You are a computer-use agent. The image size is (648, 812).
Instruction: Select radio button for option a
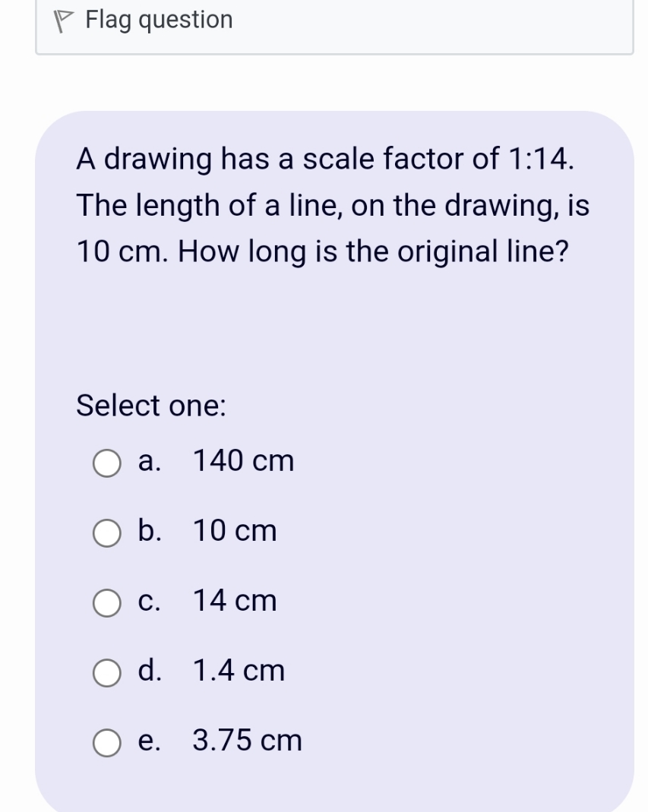(106, 463)
